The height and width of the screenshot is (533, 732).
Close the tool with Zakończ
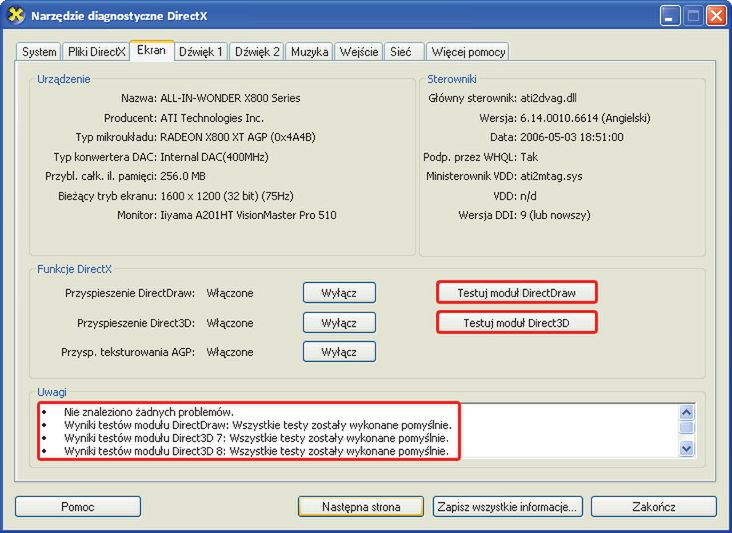coord(654,507)
